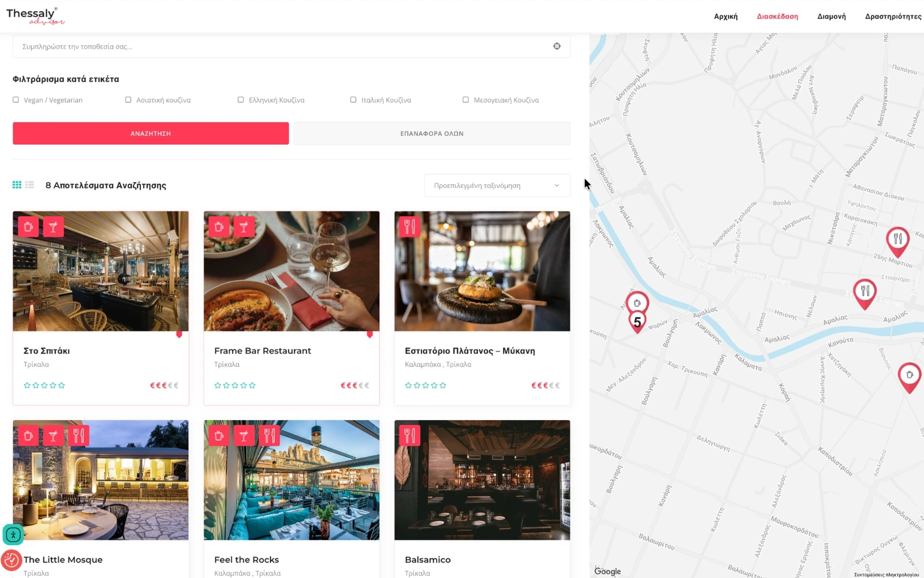The image size is (924, 578).
Task: Select the Μεσογειακή Κουζίνα checkbox
Action: [x=466, y=100]
